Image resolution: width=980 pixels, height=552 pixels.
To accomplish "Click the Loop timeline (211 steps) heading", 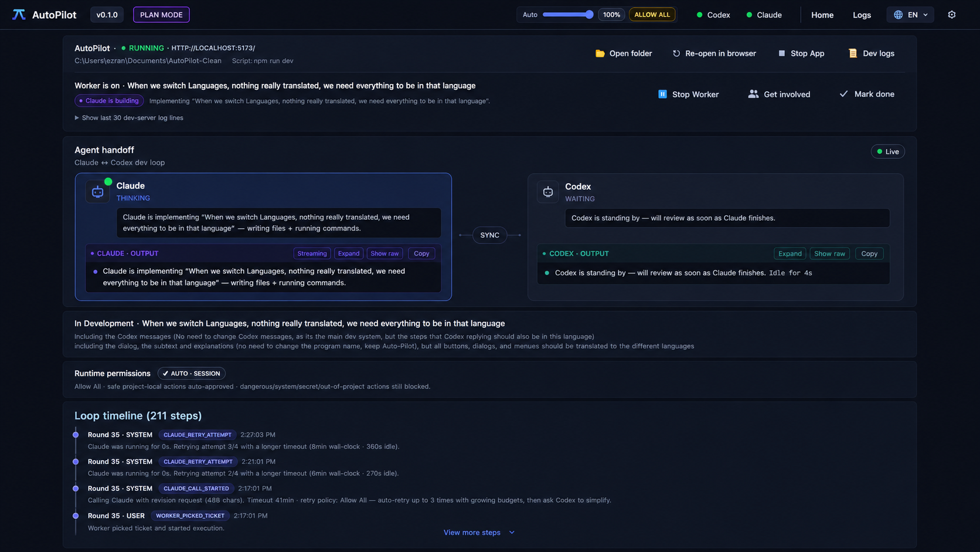I will pos(138,416).
